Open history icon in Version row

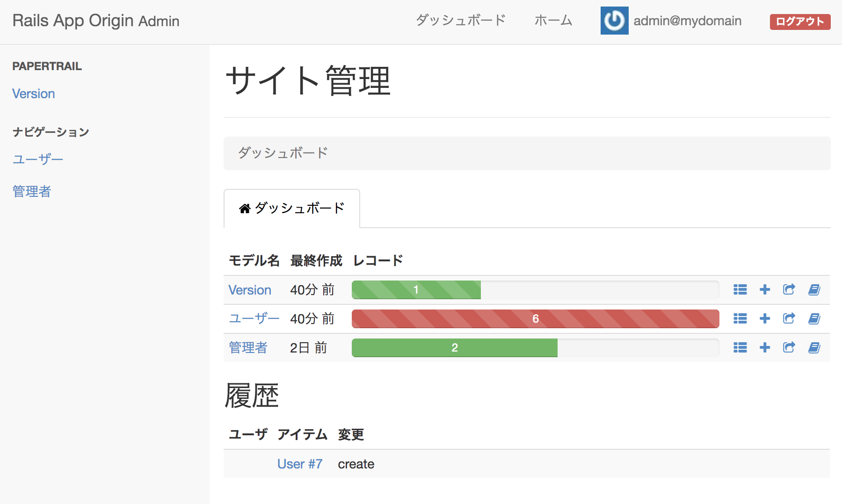pos(814,290)
